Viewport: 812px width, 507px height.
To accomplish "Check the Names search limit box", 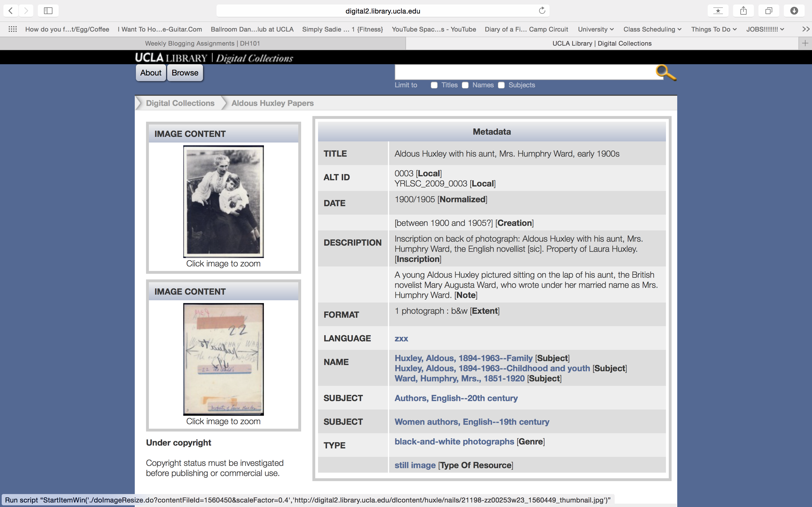I will point(465,85).
